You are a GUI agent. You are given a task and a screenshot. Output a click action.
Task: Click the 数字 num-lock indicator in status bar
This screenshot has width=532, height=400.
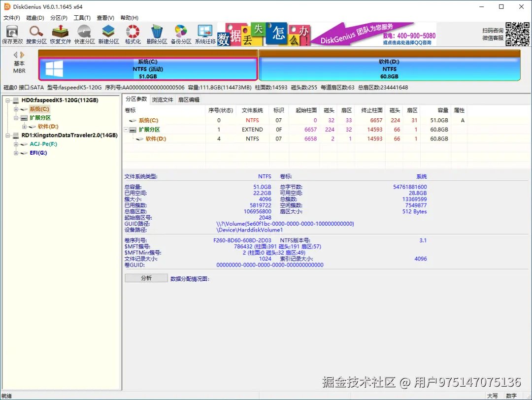[x=511, y=396]
